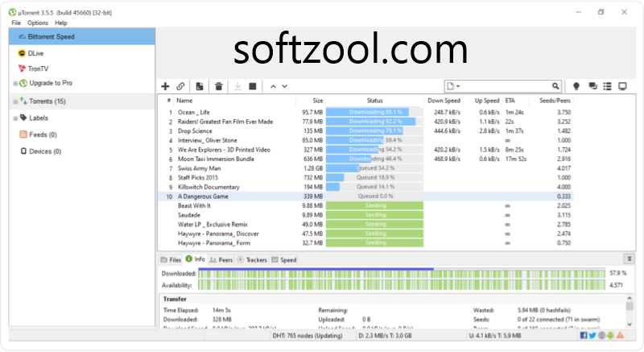644x352 pixels.
Task: Sort list by Down Speed column header
Action: [x=444, y=100]
